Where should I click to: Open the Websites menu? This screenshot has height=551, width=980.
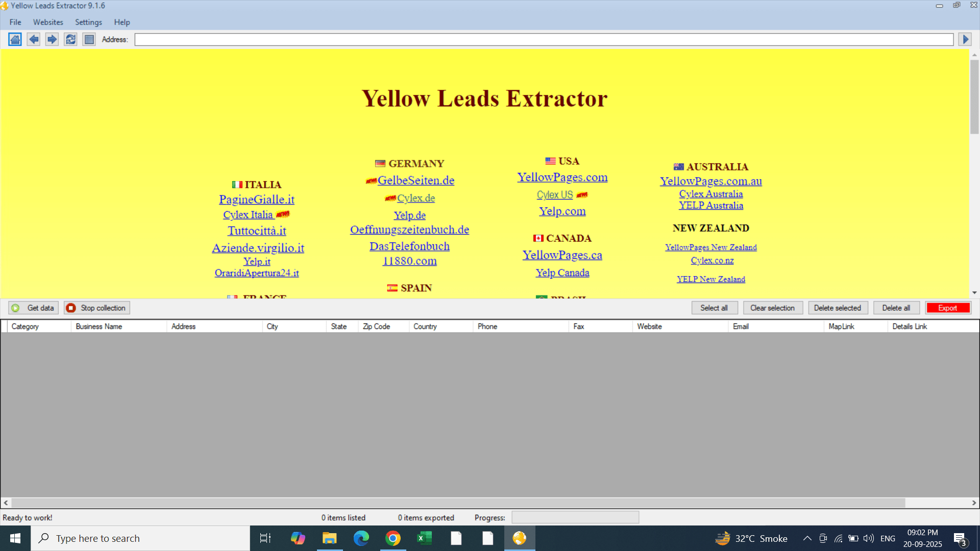click(48, 22)
